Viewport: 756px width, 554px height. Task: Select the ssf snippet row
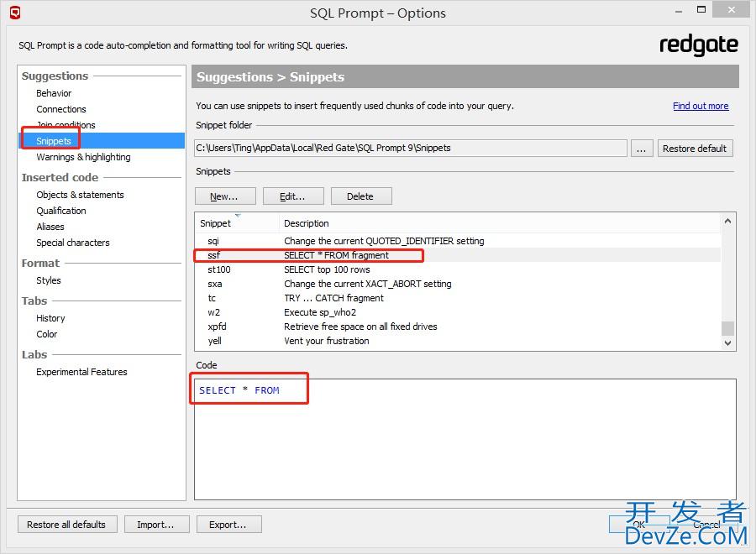[x=458, y=255]
